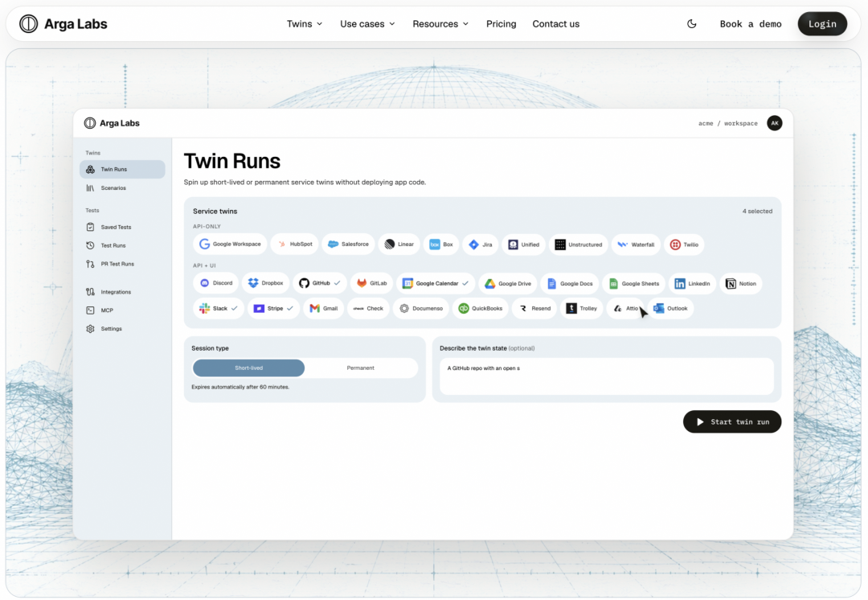Go to Scenarios in sidebar
The width and height of the screenshot is (868, 600).
tap(122, 188)
